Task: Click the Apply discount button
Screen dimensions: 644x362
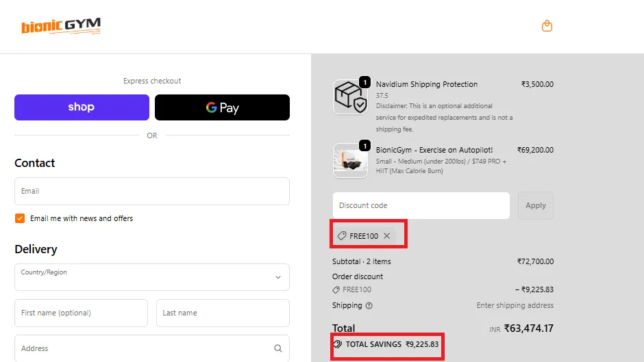Action: pos(536,205)
